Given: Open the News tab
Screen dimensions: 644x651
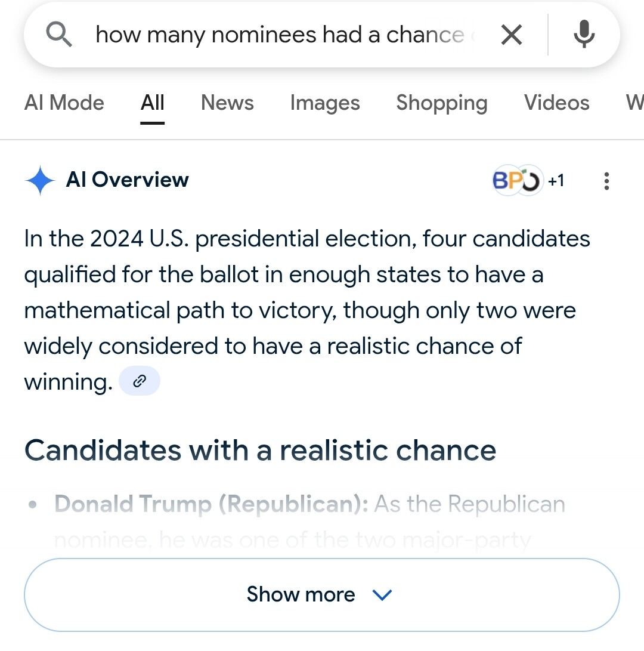Looking at the screenshot, I should click(227, 103).
